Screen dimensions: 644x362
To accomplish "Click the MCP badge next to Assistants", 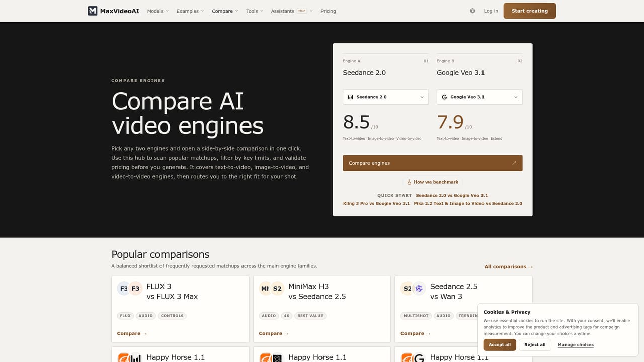I will pos(302,11).
